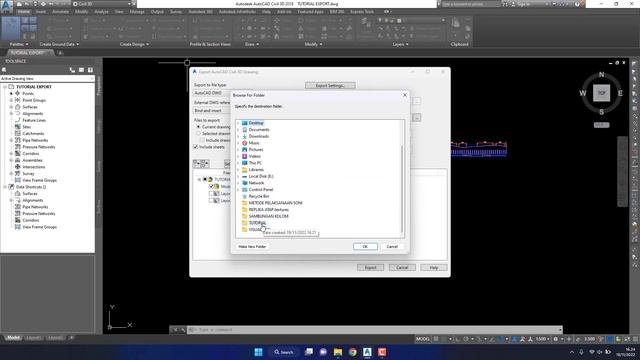Switch to the Model layout tab
The width and height of the screenshot is (640, 360).
click(13, 338)
